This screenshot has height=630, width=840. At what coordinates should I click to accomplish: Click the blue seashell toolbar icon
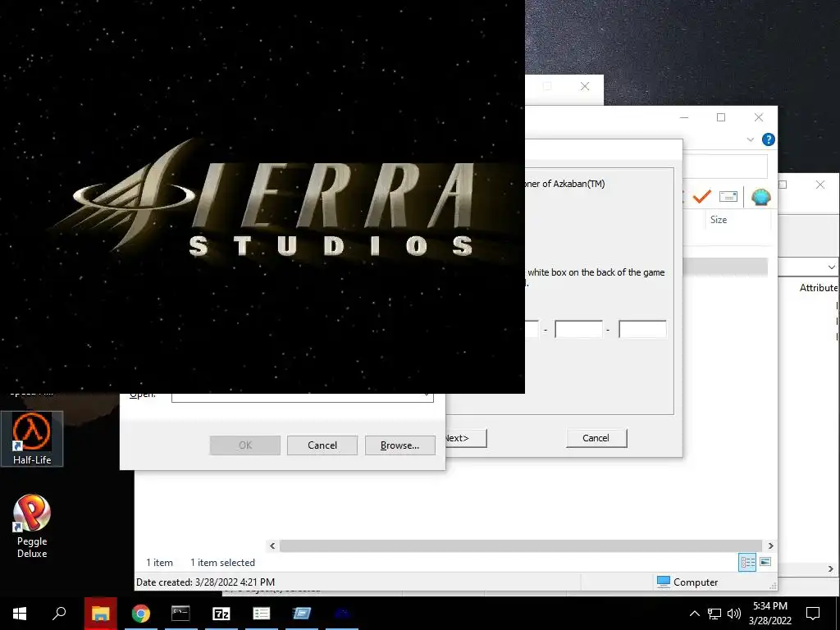[x=760, y=197]
